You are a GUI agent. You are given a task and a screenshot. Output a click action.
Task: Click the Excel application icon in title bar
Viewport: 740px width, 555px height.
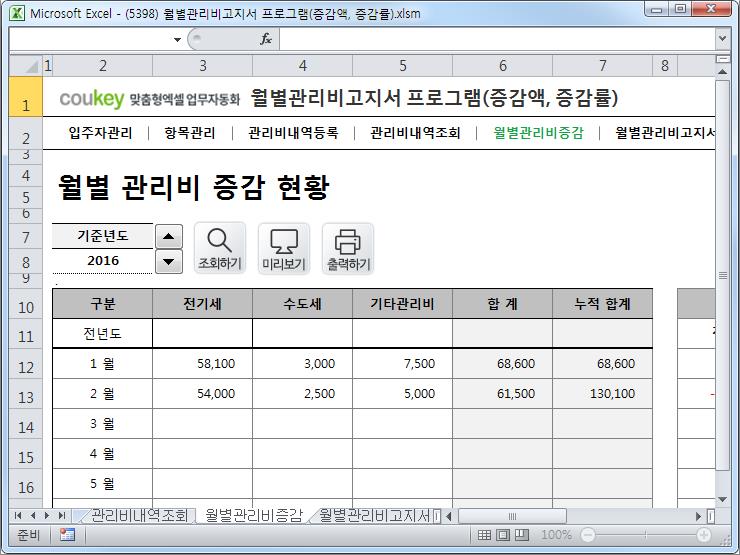tap(17, 13)
